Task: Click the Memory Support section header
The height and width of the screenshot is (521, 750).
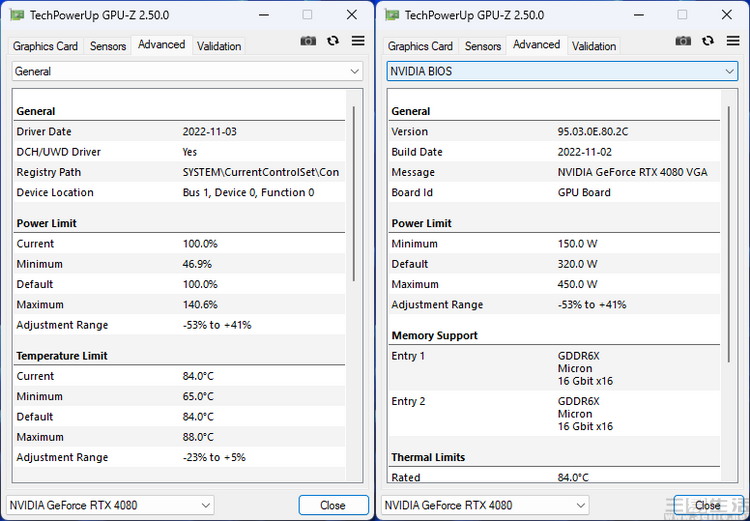Action: click(x=434, y=336)
